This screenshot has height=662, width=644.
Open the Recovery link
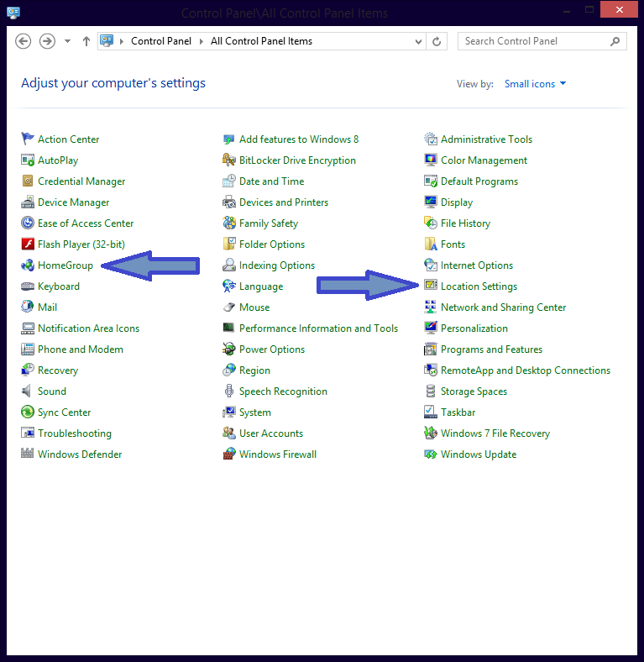point(58,370)
